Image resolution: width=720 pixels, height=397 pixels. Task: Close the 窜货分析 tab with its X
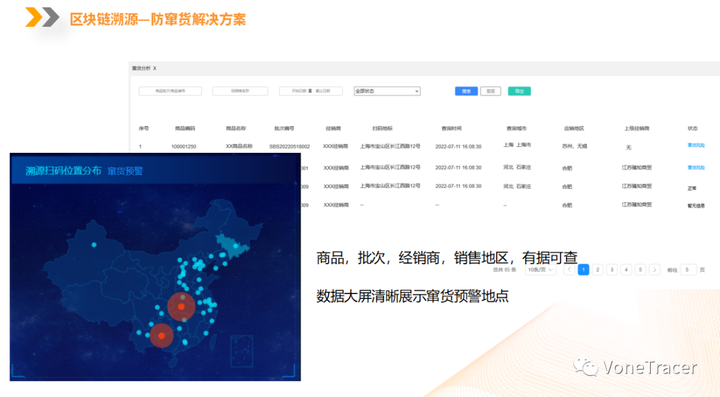pyautogui.click(x=155, y=68)
